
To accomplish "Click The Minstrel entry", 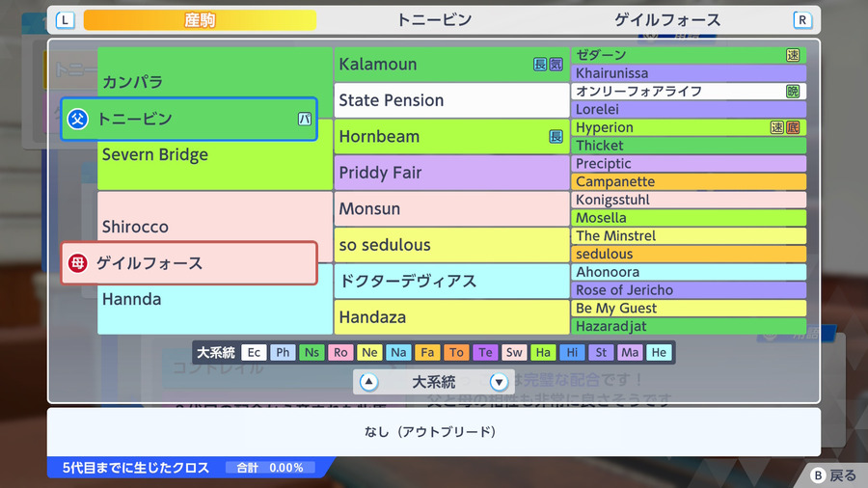I will pos(689,235).
